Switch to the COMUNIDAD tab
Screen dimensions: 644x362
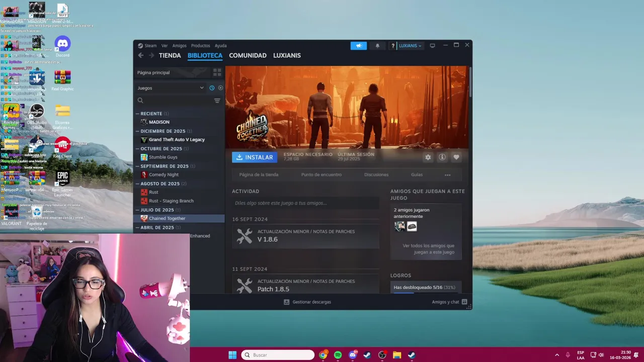click(248, 55)
